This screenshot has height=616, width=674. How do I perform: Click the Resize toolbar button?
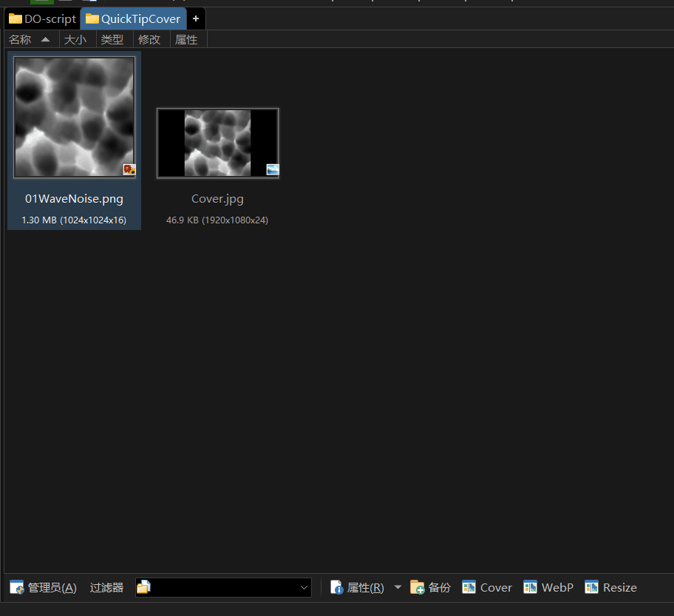(610, 587)
